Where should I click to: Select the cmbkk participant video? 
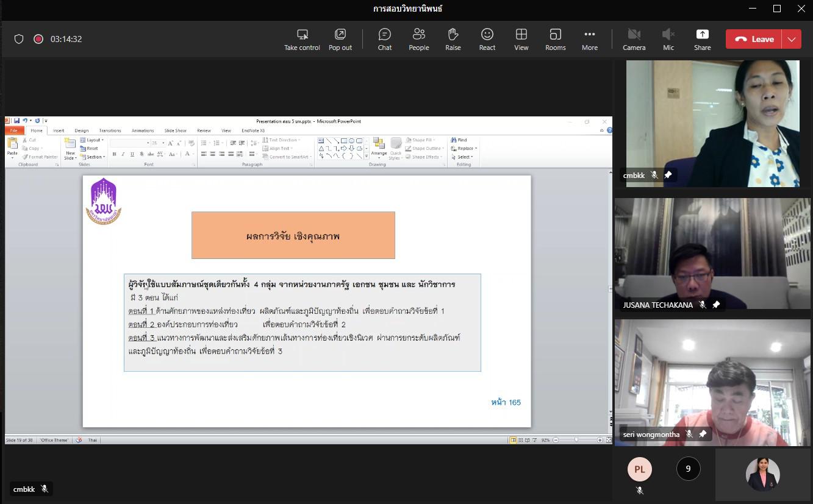point(712,123)
